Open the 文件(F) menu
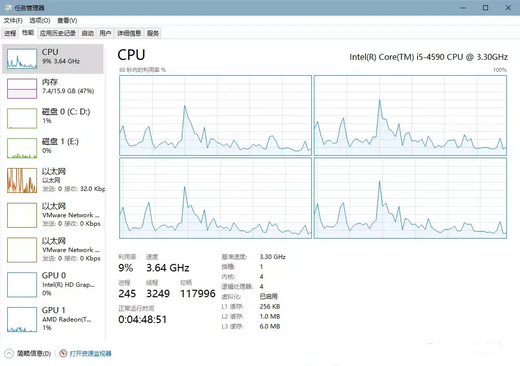 (13, 21)
